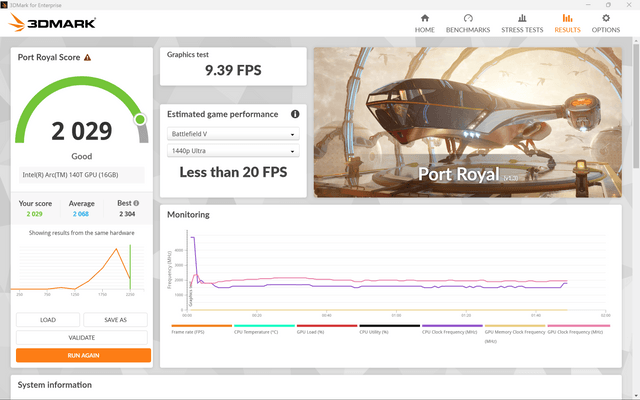Click the 3DMark logo
The height and width of the screenshot is (400, 640).
click(x=52, y=22)
